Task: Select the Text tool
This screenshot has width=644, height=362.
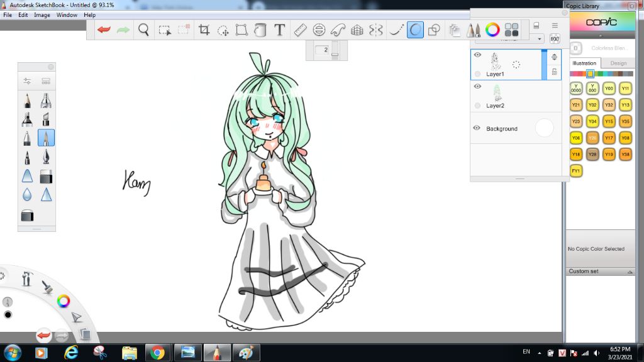Action: click(x=280, y=30)
